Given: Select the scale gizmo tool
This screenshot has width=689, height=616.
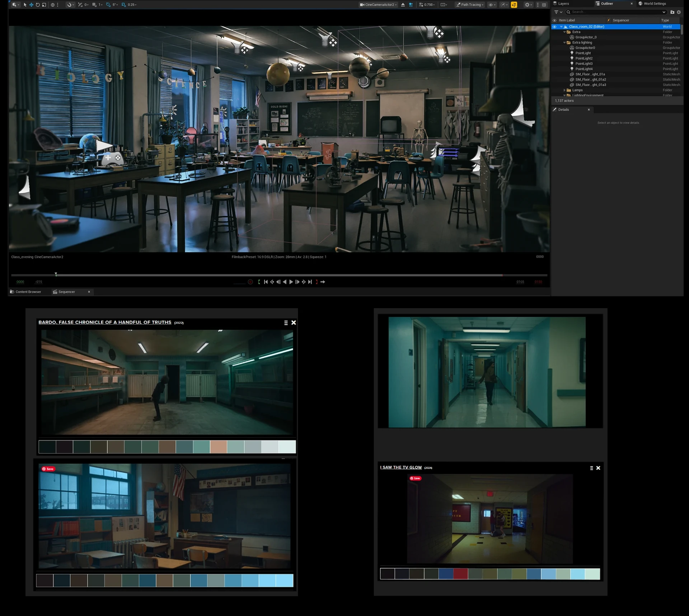Looking at the screenshot, I should coord(44,5).
